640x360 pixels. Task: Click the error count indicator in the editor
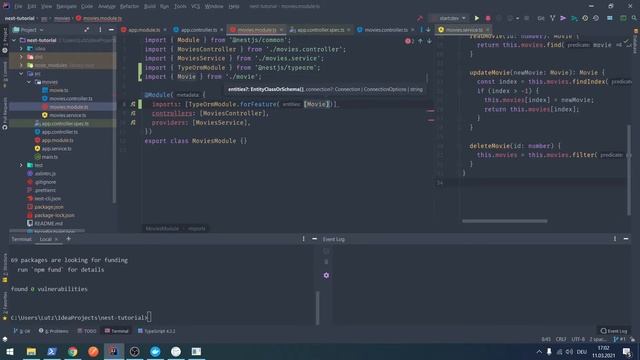coord(409,41)
